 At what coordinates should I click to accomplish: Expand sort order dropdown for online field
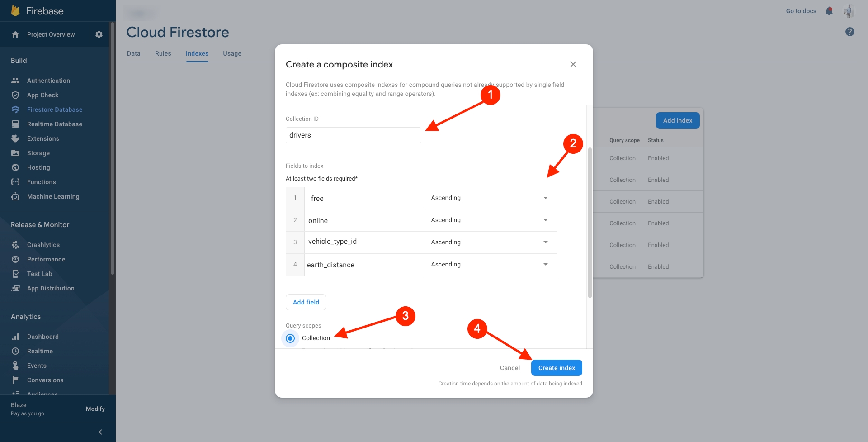545,220
